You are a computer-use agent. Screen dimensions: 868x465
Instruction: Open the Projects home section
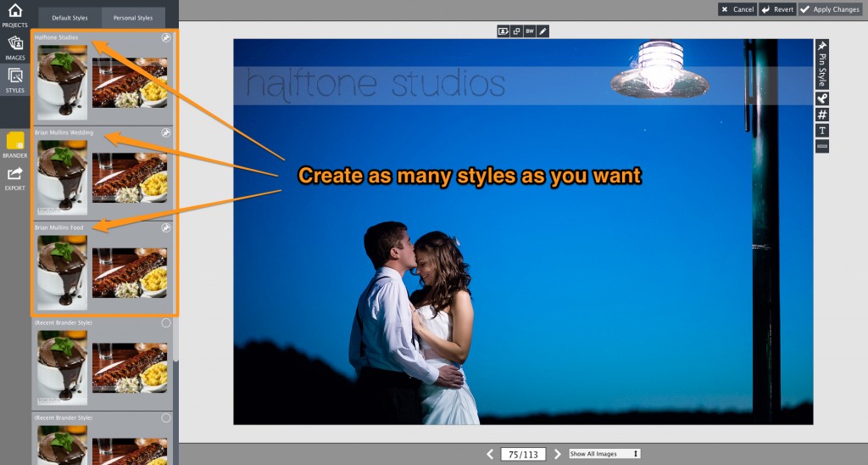coord(15,15)
